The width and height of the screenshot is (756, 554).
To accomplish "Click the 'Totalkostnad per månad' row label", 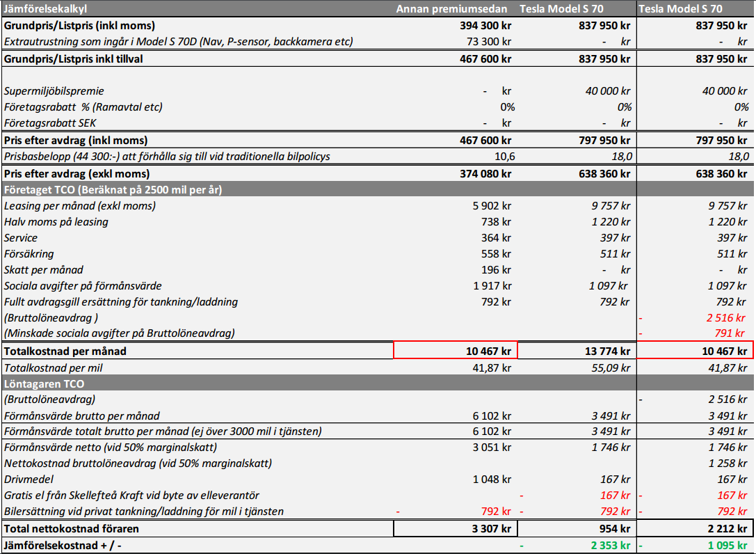I will (65, 351).
